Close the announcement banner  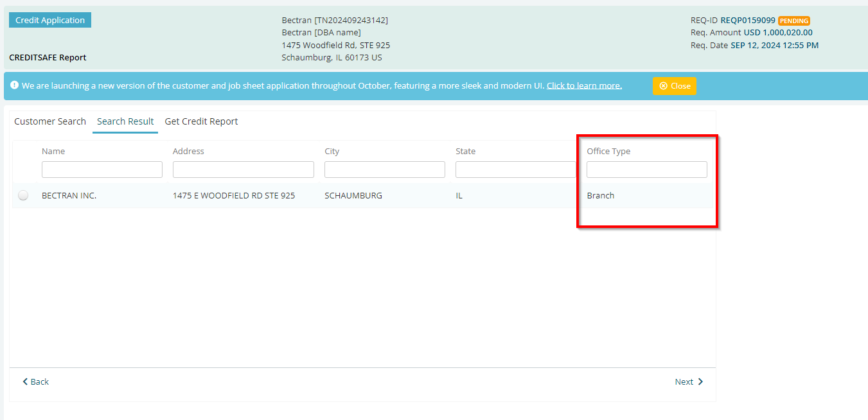(674, 86)
